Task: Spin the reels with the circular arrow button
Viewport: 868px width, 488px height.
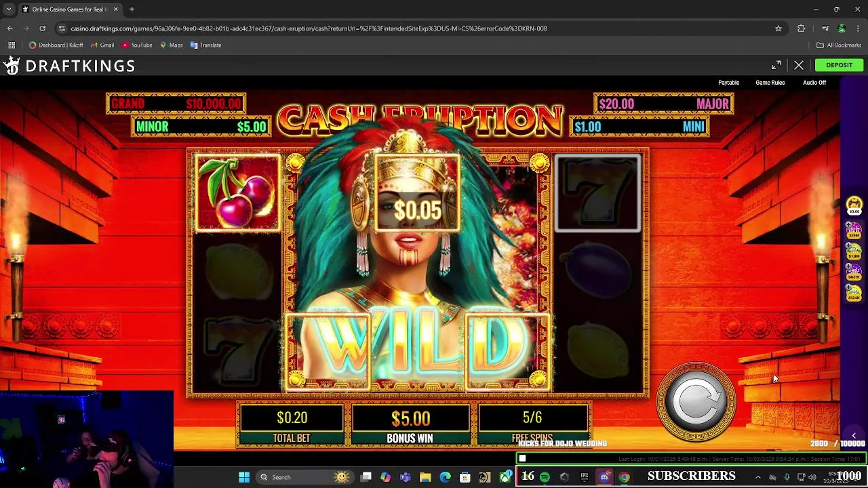Action: (x=696, y=401)
